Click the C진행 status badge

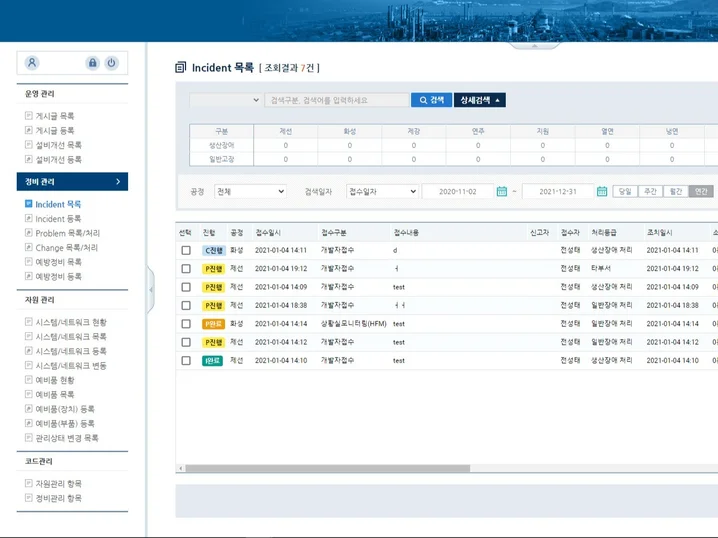[213, 250]
